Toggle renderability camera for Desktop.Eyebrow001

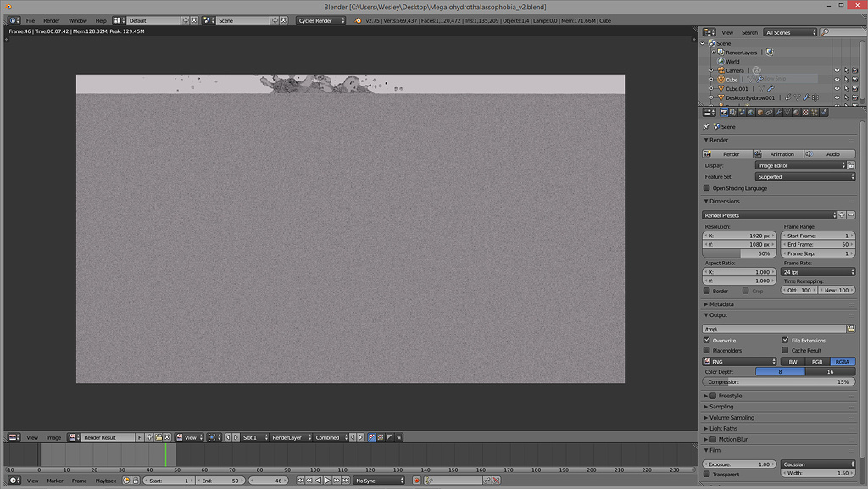[x=854, y=98]
